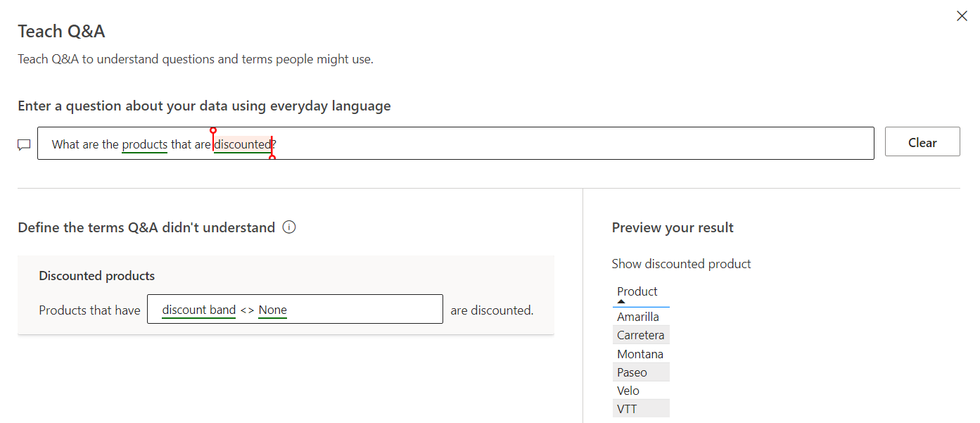Image resolution: width=980 pixels, height=423 pixels.
Task: Click the Preview your result heading
Action: click(673, 227)
